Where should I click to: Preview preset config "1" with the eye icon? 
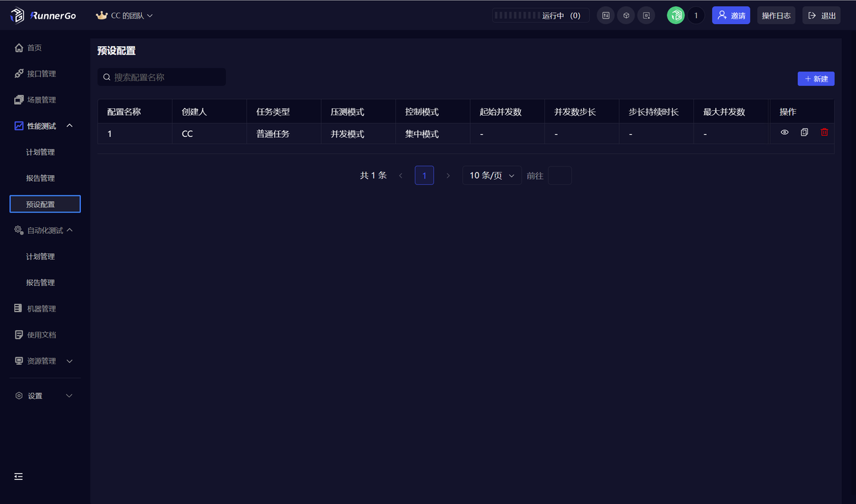pos(784,132)
